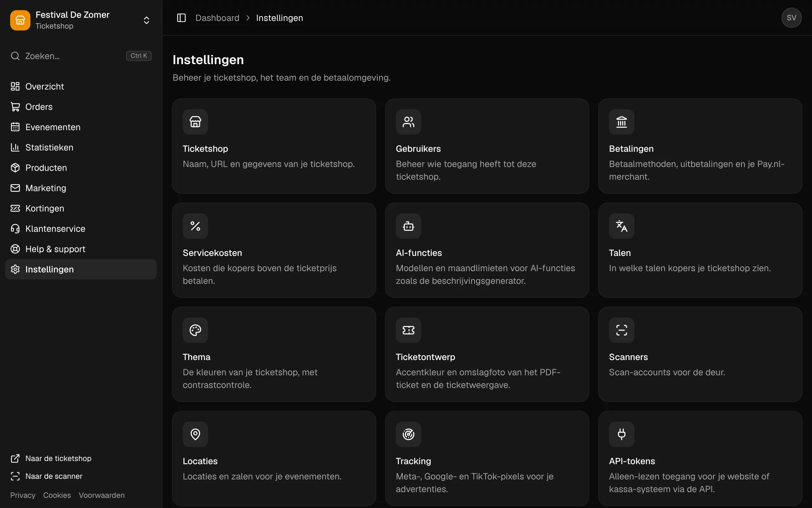Click the API-tokens card title
812x508 pixels.
click(x=632, y=461)
